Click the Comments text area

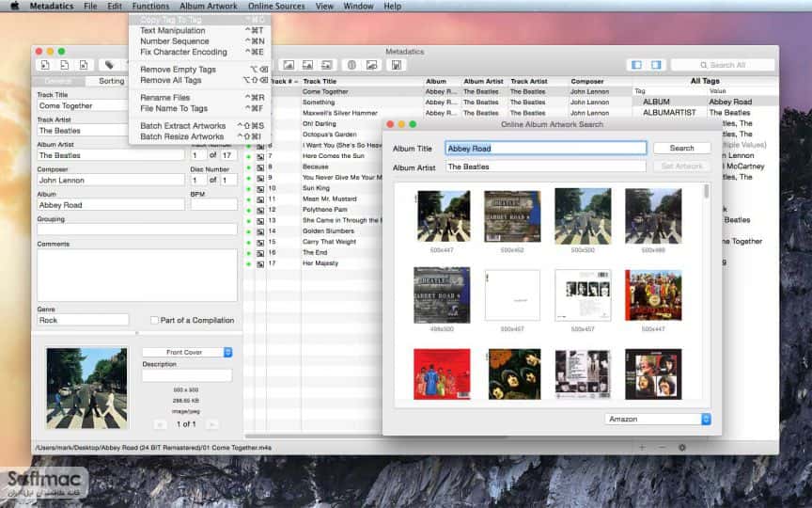click(x=137, y=276)
